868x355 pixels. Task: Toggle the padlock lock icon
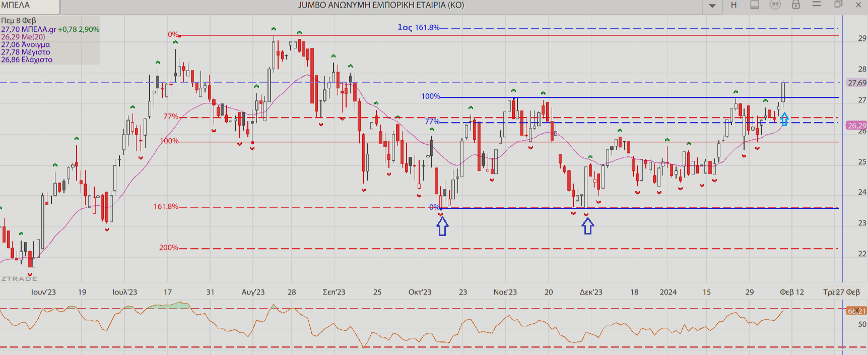[x=796, y=5]
